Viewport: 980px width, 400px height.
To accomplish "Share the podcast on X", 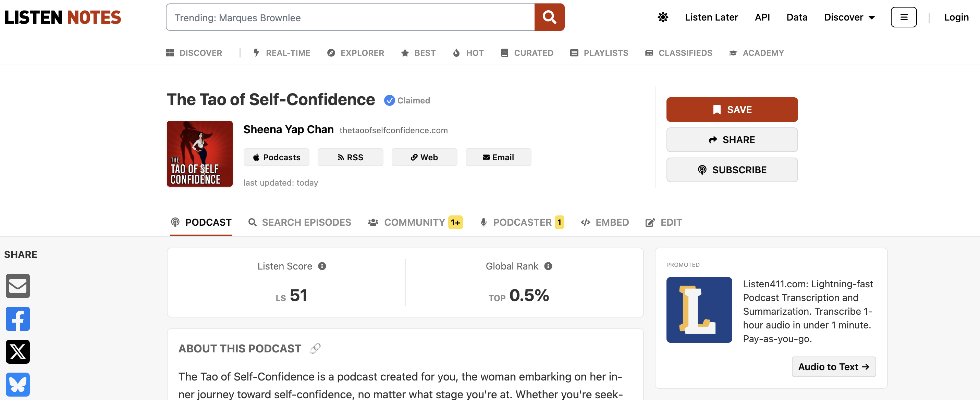I will [x=17, y=352].
